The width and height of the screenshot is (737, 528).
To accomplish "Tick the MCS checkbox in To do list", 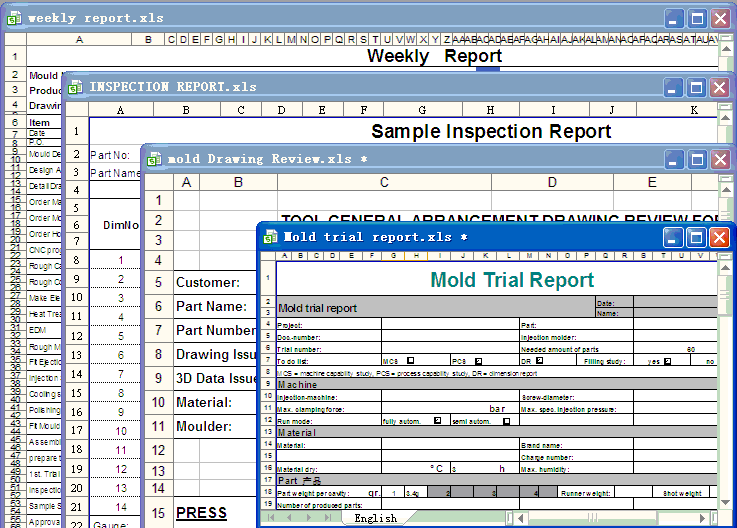I will [411, 361].
